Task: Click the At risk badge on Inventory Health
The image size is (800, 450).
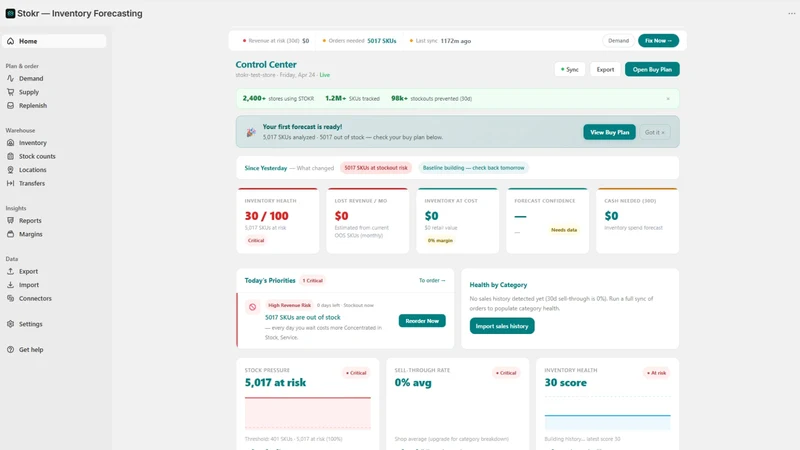Action: coord(656,373)
